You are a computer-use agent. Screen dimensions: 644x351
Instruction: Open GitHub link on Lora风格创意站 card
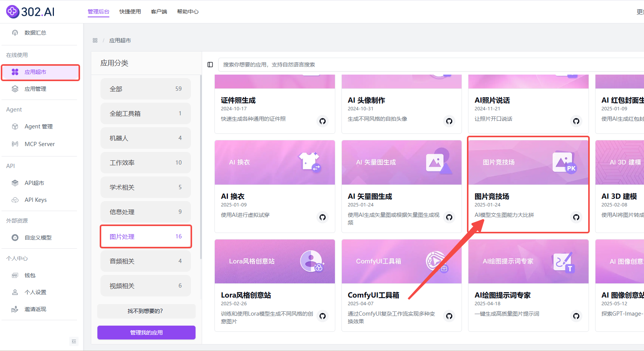[x=323, y=316]
